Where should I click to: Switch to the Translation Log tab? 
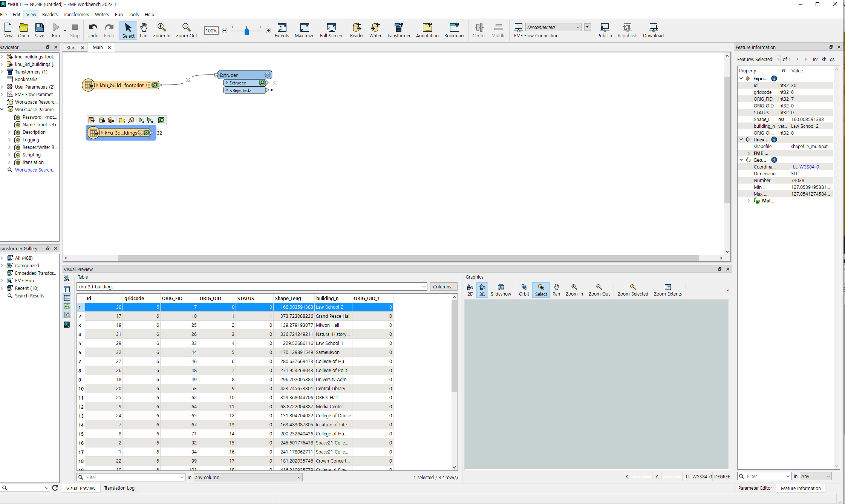119,488
